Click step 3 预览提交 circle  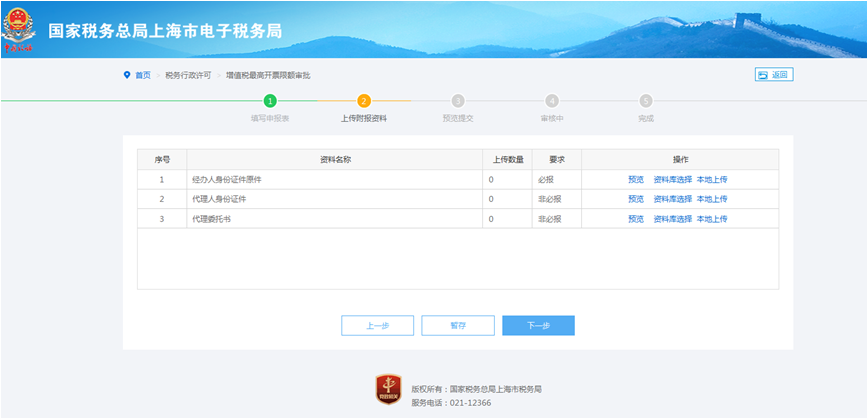(458, 101)
